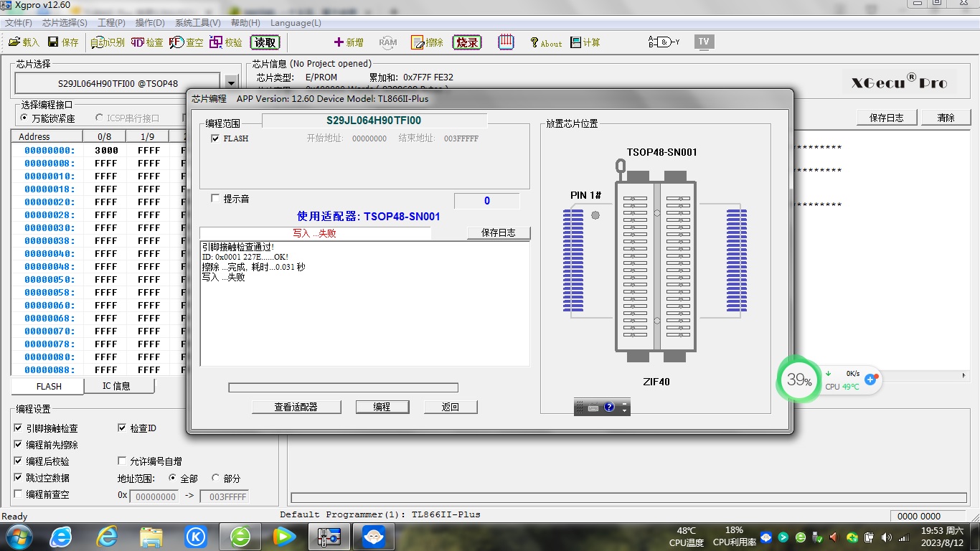Open the Language(L) menu
The height and width of the screenshot is (551, 980).
tap(296, 23)
